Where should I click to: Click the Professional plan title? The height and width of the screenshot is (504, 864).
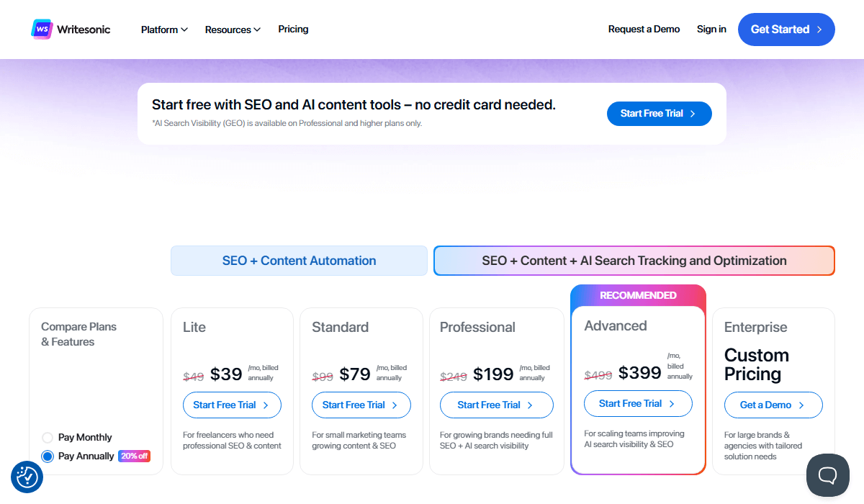point(477,328)
